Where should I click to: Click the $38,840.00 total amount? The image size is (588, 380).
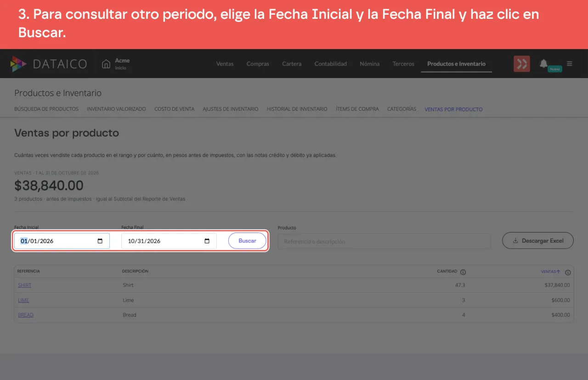[x=49, y=186]
